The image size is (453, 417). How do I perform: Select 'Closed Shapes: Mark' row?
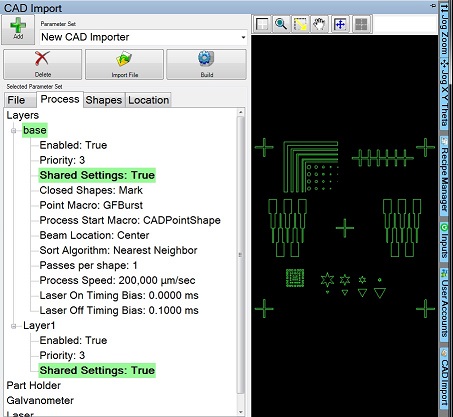91,190
